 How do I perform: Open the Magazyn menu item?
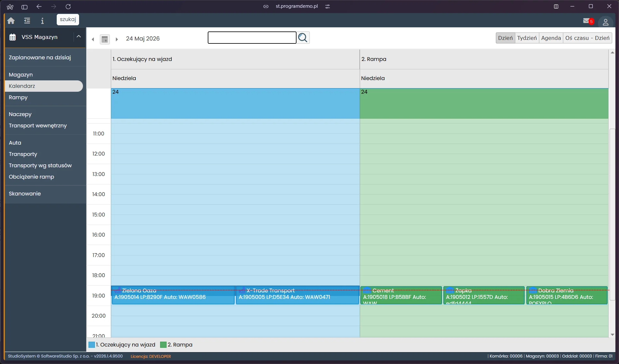(21, 75)
